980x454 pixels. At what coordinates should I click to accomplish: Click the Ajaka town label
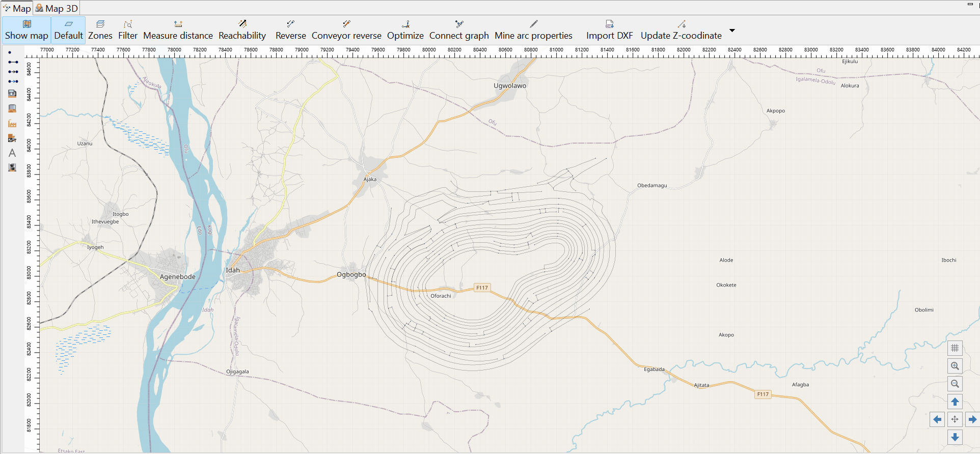(x=370, y=179)
